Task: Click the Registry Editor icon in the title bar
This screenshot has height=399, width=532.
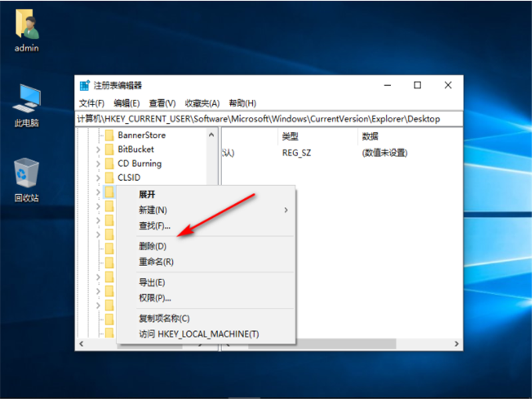Action: tap(84, 85)
